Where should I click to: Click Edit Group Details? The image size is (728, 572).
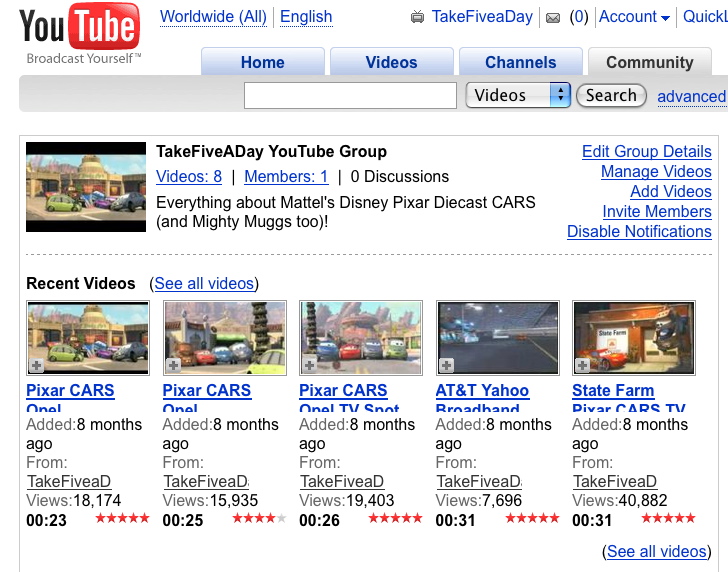tap(647, 151)
